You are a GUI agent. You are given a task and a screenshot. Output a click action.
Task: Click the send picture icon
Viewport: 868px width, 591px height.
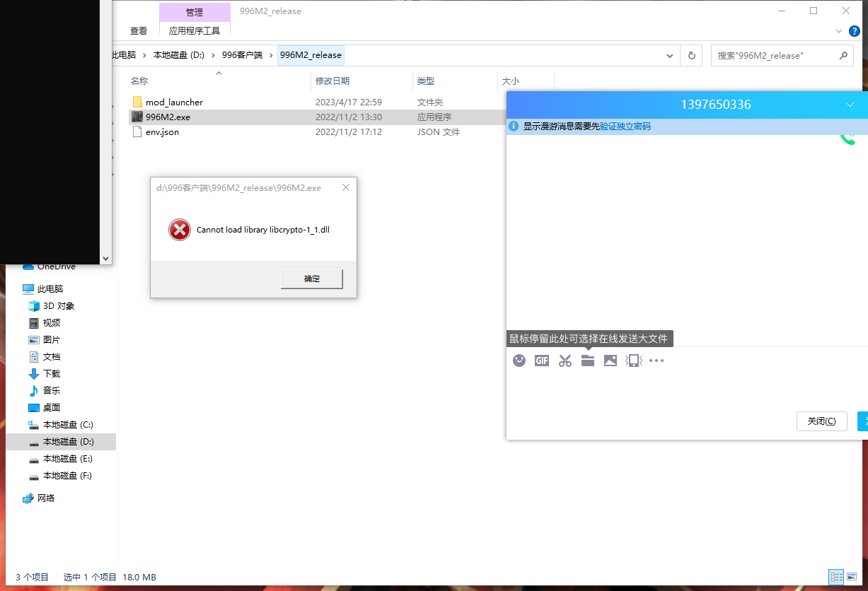tap(610, 361)
